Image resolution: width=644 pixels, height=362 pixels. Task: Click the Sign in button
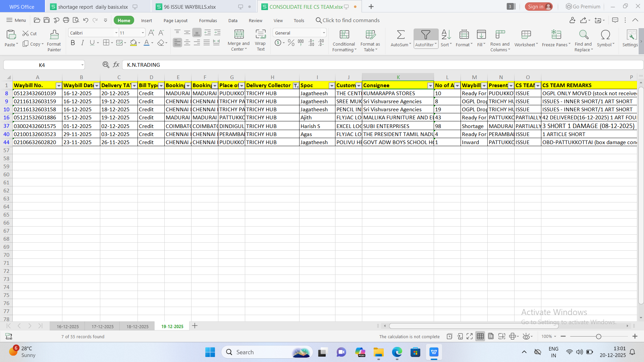538,7
